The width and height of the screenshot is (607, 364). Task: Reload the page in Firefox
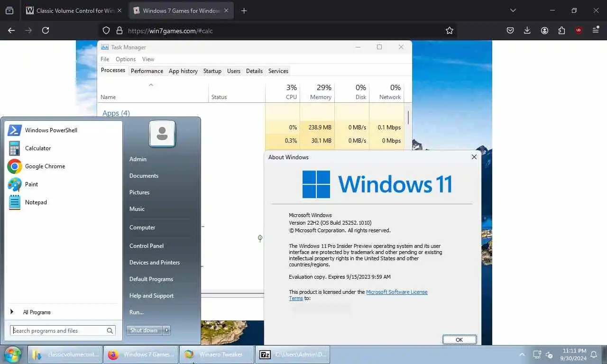click(x=46, y=30)
